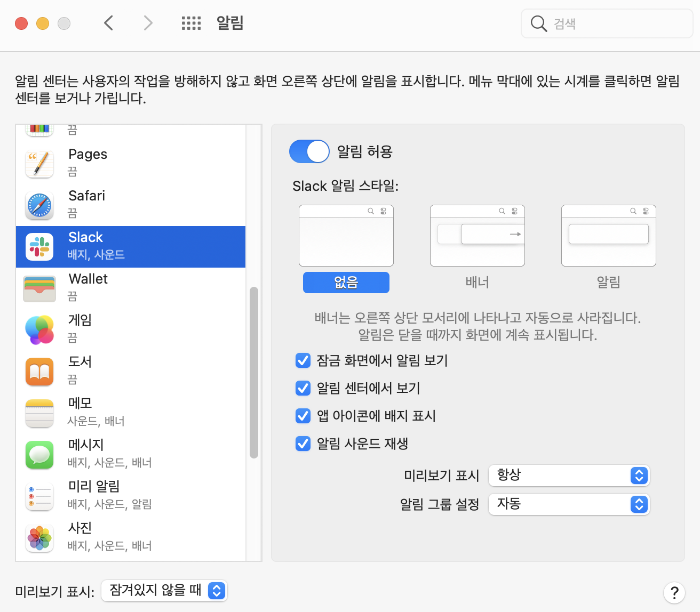The image size is (700, 612).
Task: Go forward with the right chevron
Action: (x=148, y=23)
